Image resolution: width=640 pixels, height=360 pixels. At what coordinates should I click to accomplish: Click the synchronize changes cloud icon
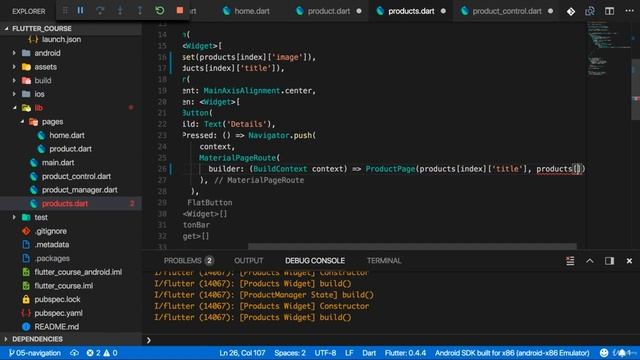coord(74,353)
